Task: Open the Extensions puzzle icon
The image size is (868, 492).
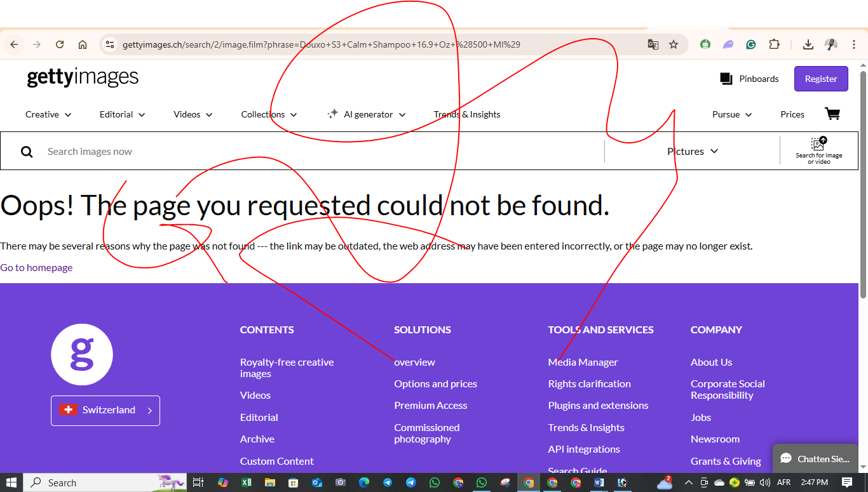Action: (x=774, y=44)
